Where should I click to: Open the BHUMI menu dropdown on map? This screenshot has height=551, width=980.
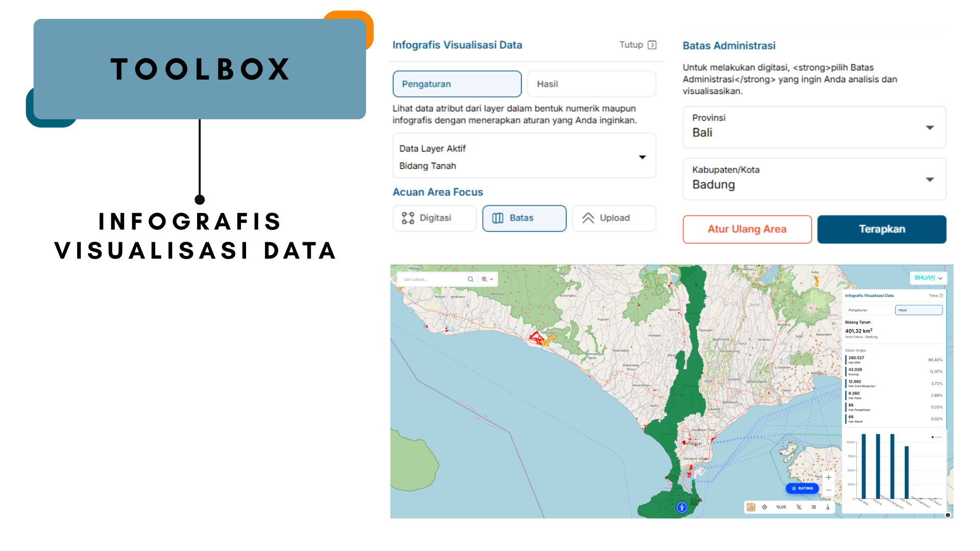pos(928,278)
